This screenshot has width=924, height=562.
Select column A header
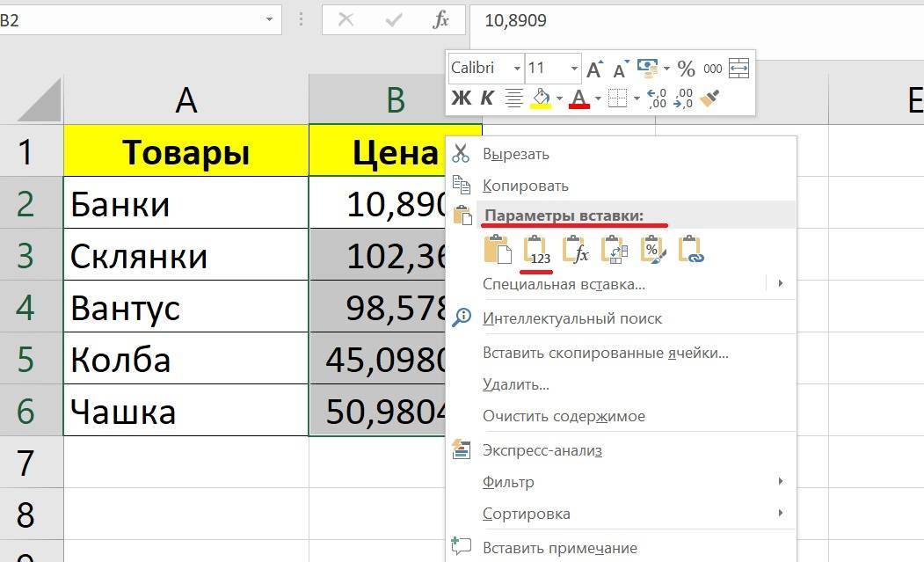pyautogui.click(x=186, y=99)
